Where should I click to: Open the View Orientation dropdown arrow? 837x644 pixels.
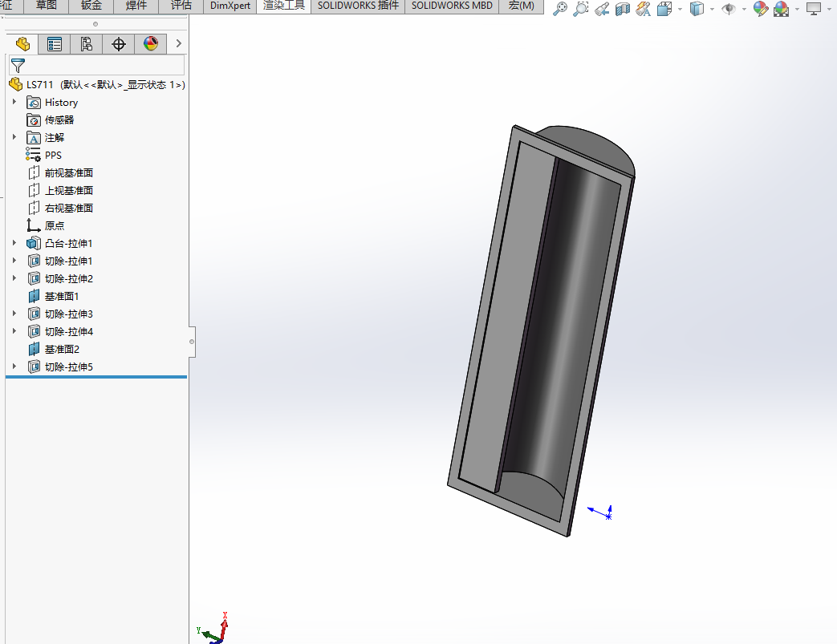coord(680,9)
